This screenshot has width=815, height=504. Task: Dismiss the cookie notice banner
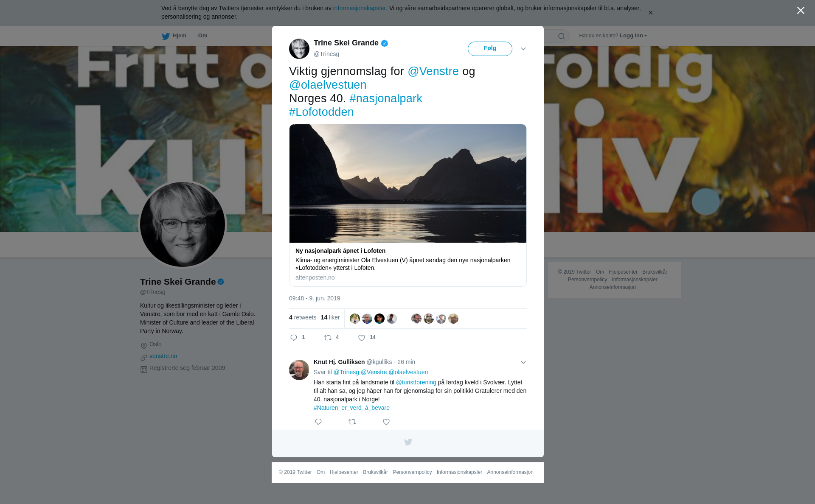tap(650, 13)
